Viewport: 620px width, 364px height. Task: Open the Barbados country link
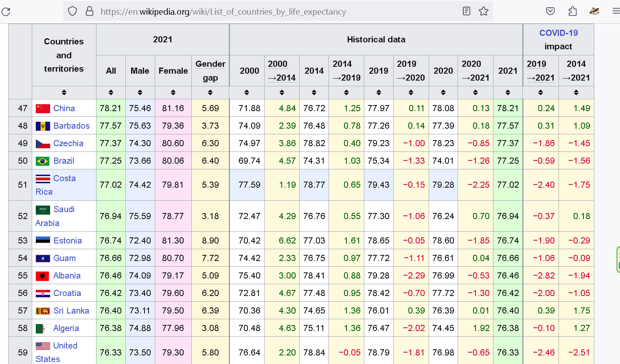(x=72, y=126)
